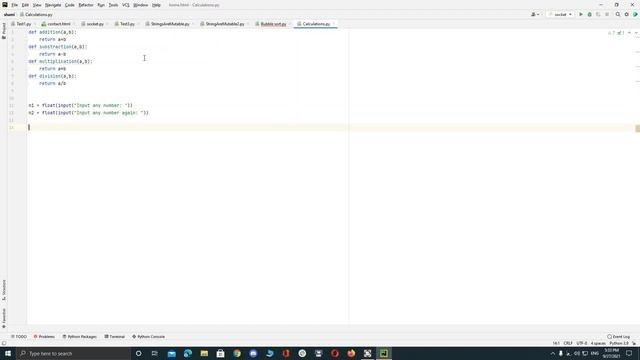Place cursor on line 'def addition(a,b):'
The height and width of the screenshot is (360, 640).
[x=52, y=32]
